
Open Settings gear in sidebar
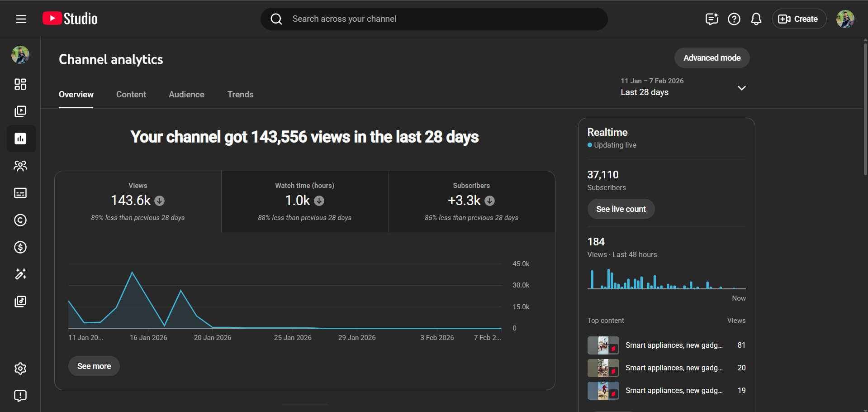tap(20, 369)
